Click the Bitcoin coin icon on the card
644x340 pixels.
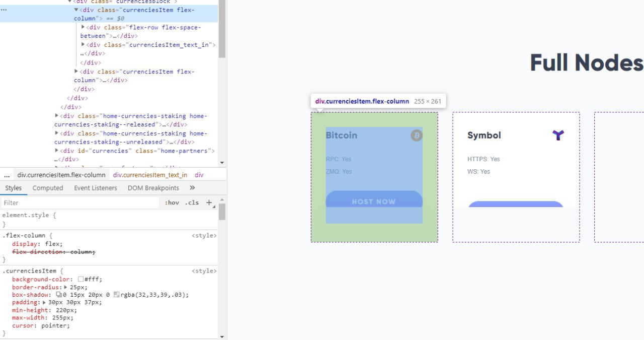pyautogui.click(x=416, y=135)
